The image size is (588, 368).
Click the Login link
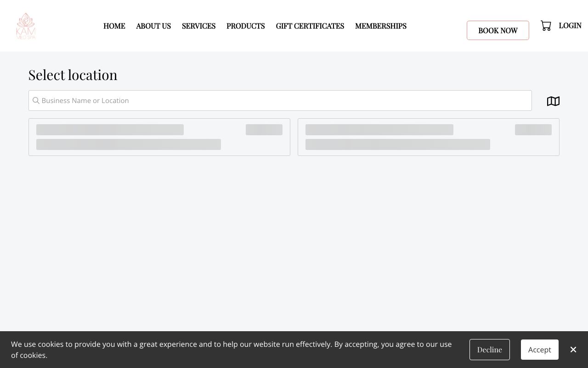pyautogui.click(x=570, y=26)
